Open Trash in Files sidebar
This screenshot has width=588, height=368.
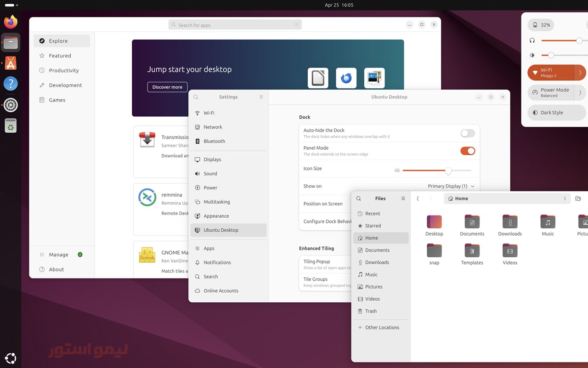381,311
